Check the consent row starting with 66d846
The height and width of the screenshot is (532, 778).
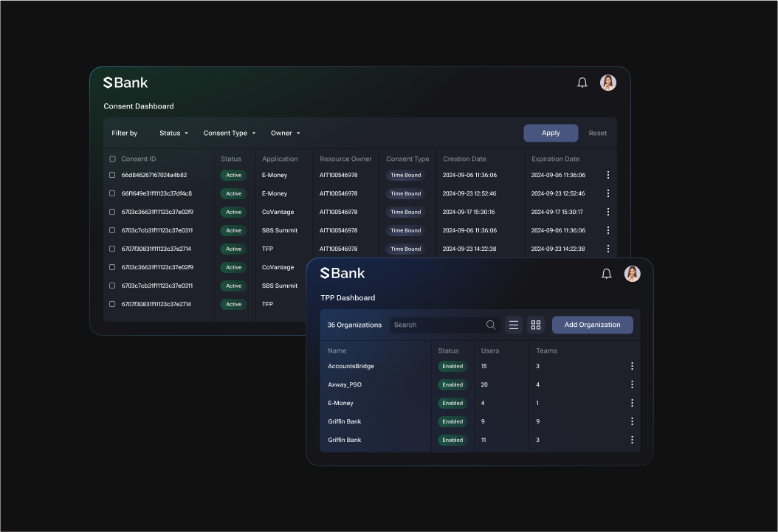click(x=112, y=175)
